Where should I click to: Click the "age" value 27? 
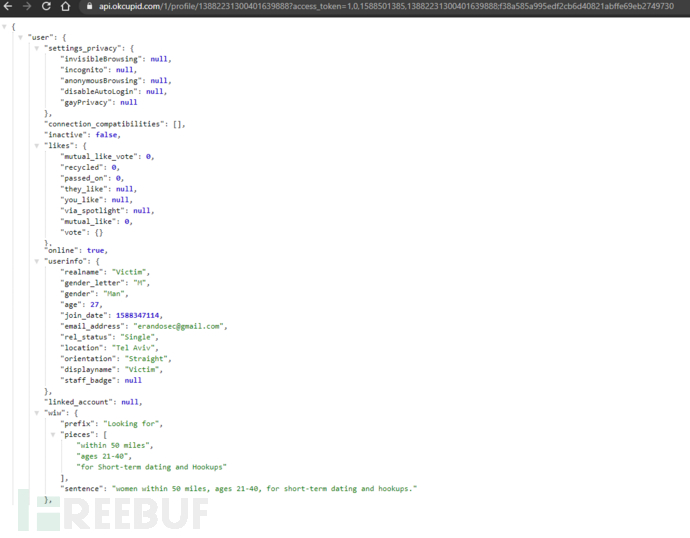(x=95, y=304)
